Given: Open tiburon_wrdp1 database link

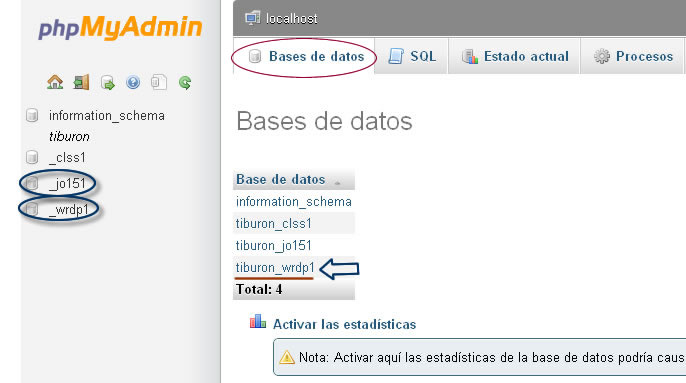Looking at the screenshot, I should tap(275, 267).
